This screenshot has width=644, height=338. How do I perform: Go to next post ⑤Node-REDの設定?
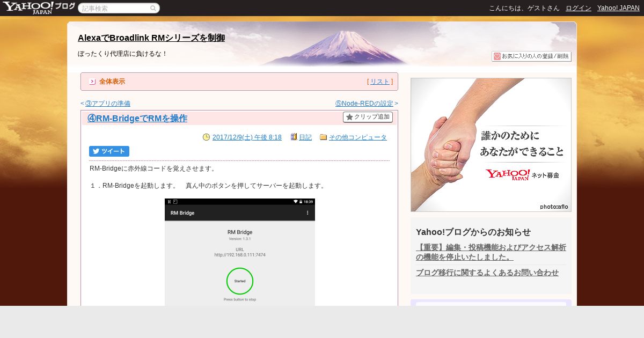[x=364, y=104]
